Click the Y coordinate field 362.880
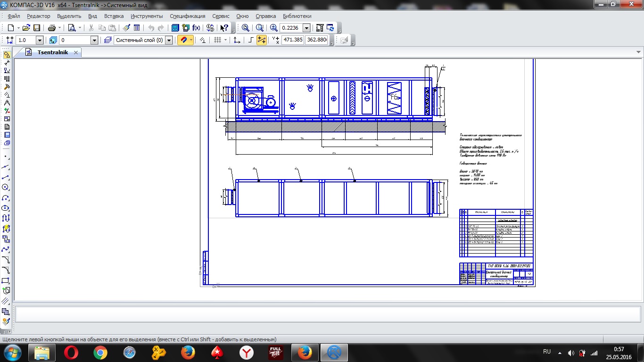 (316, 40)
